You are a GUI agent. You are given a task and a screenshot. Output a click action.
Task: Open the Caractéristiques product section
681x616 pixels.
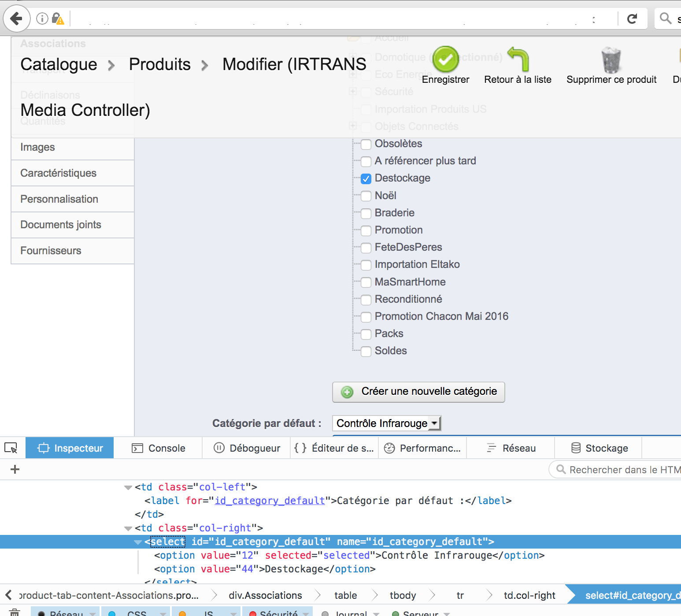59,173
